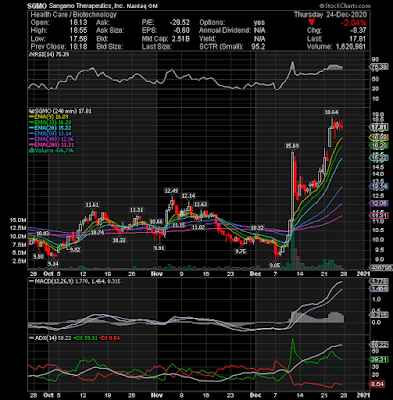Click the Last price 17.81 in header
The image size is (393, 400).
click(358, 39)
